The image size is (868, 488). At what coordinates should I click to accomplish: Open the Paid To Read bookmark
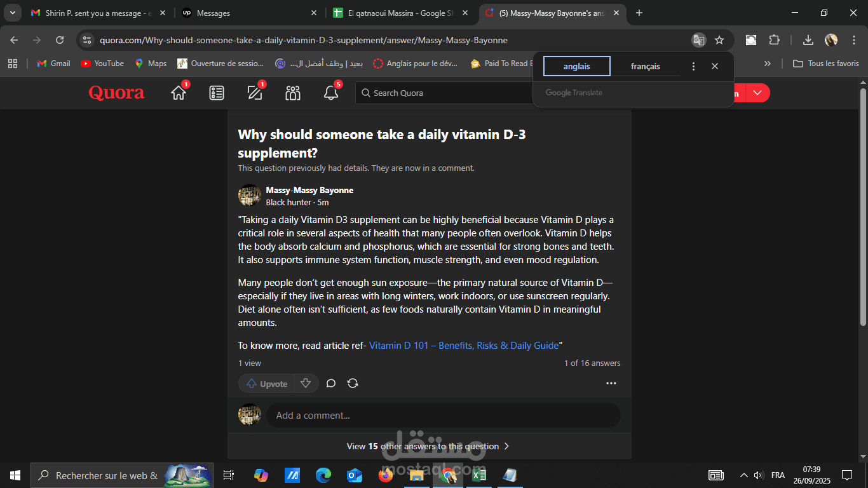pyautogui.click(x=502, y=64)
